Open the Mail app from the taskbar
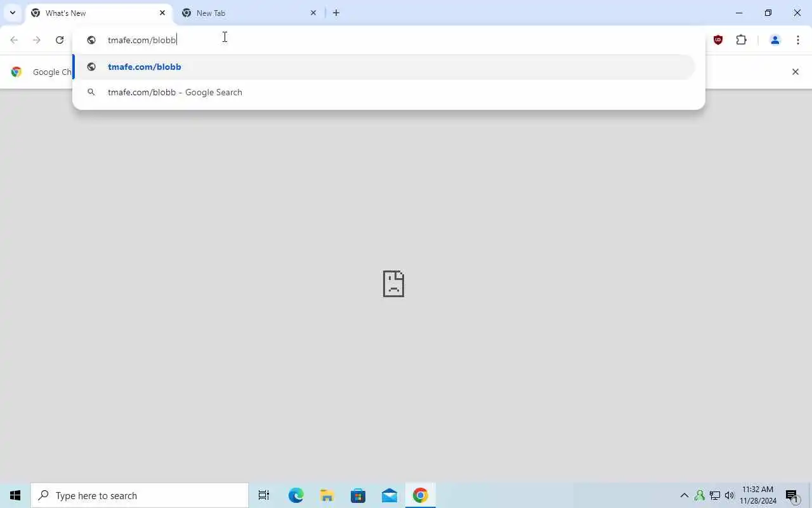812x508 pixels. click(389, 495)
